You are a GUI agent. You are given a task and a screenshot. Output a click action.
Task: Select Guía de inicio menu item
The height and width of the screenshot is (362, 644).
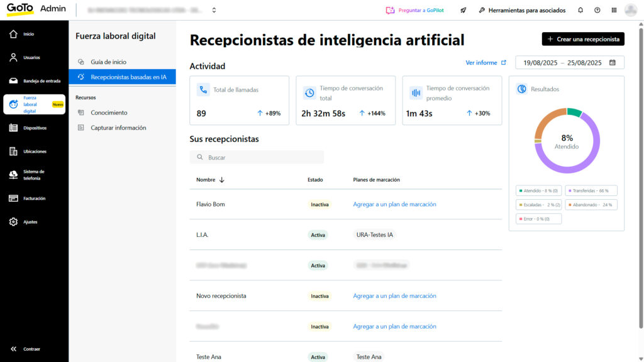click(x=108, y=62)
